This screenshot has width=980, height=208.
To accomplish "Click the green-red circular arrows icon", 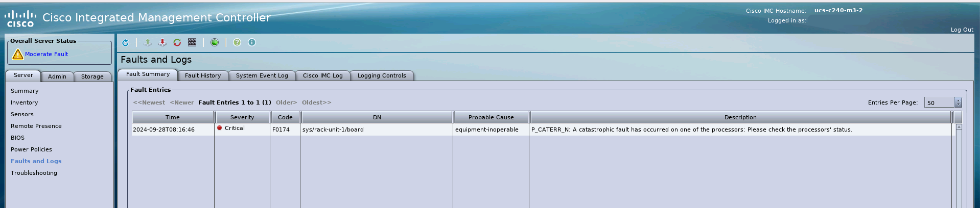I will coord(177,43).
